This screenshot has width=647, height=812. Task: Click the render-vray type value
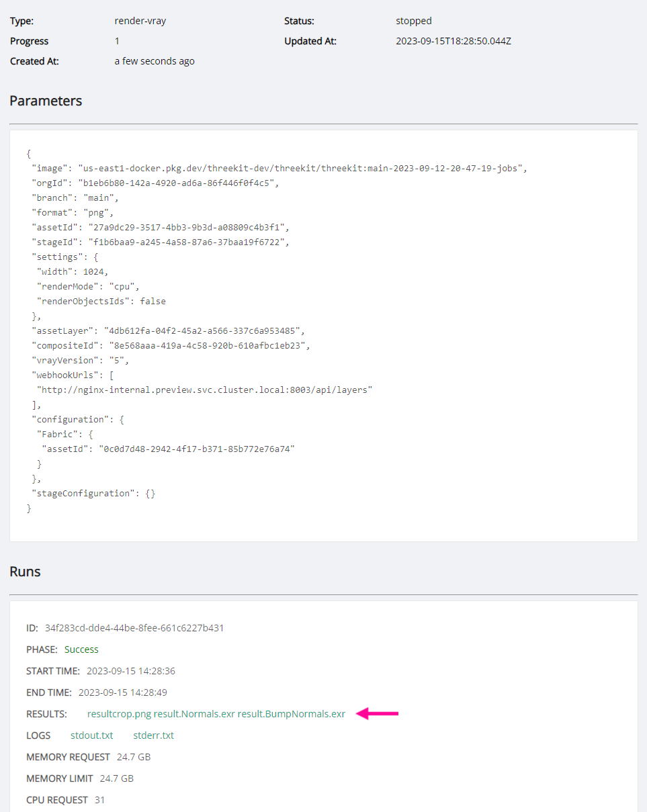coord(140,21)
